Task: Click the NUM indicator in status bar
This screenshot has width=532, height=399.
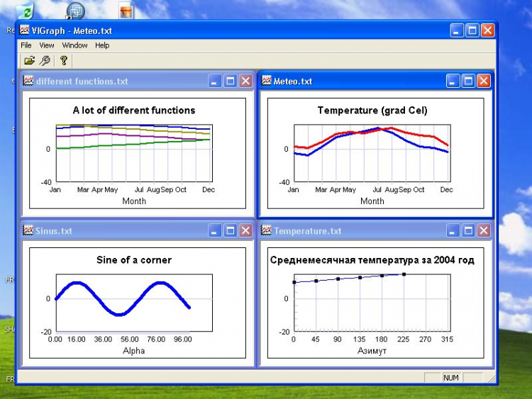Action: pyautogui.click(x=451, y=378)
